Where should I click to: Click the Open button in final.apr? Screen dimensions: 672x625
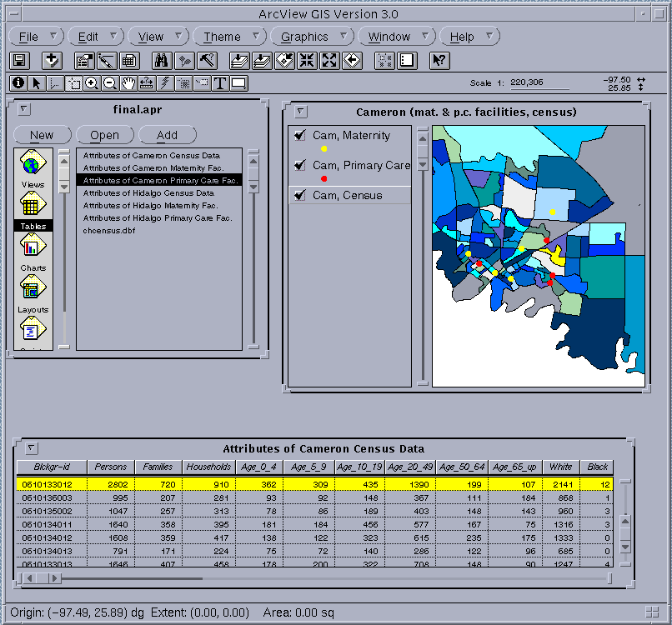pos(104,135)
